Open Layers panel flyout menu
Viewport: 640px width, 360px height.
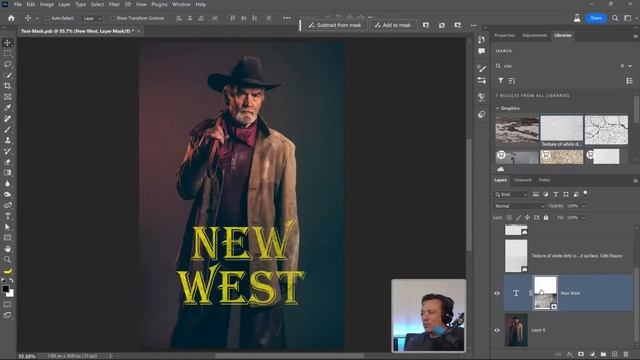pos(635,180)
